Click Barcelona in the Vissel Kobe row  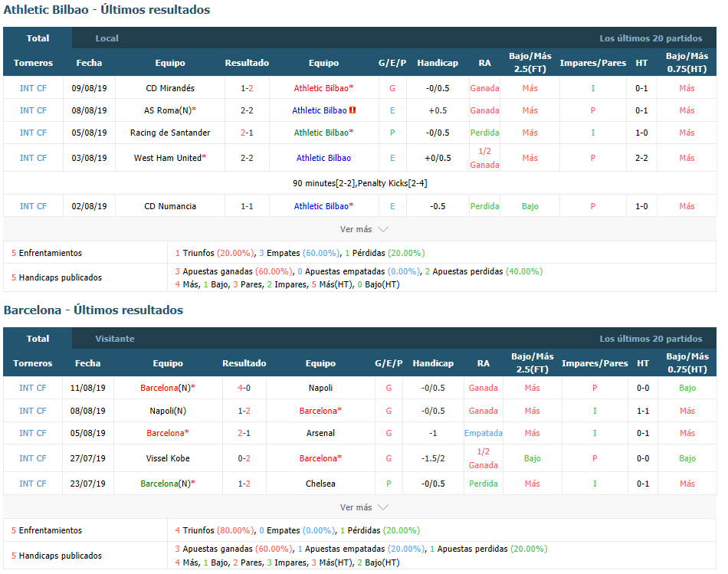[x=320, y=458]
